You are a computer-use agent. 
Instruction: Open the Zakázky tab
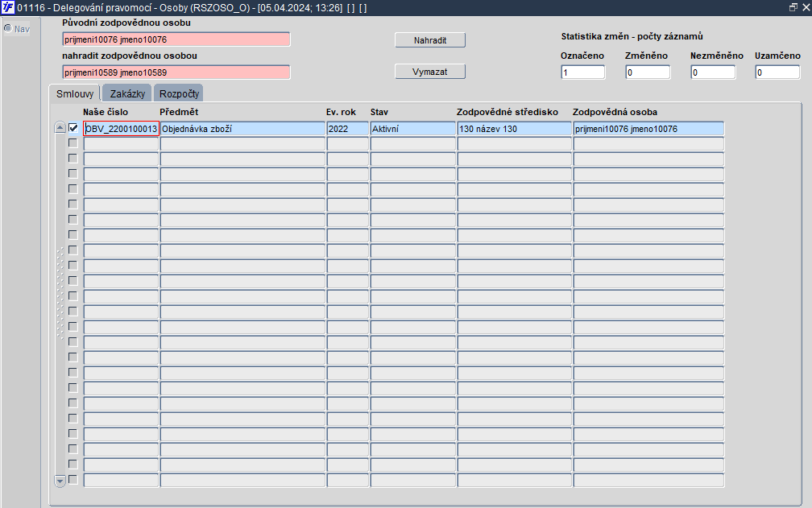(127, 93)
